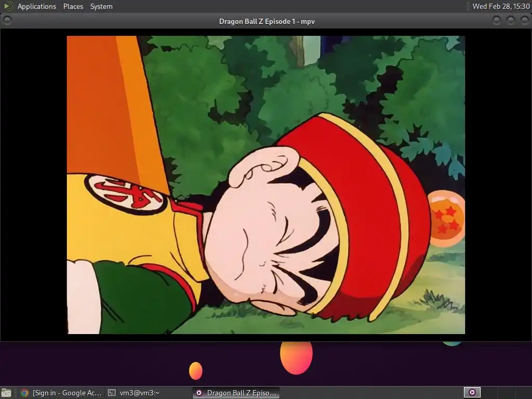Open the Applications menu
Viewport: 532px width, 399px height.
[x=37, y=6]
